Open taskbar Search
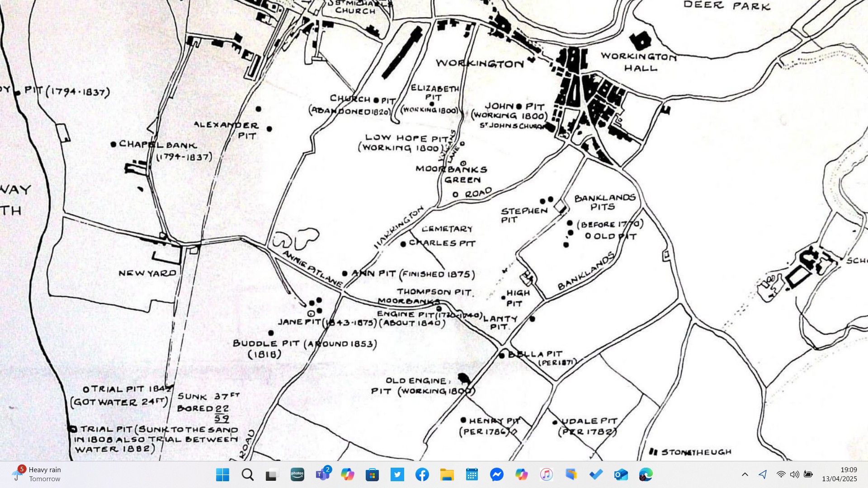 (x=247, y=474)
